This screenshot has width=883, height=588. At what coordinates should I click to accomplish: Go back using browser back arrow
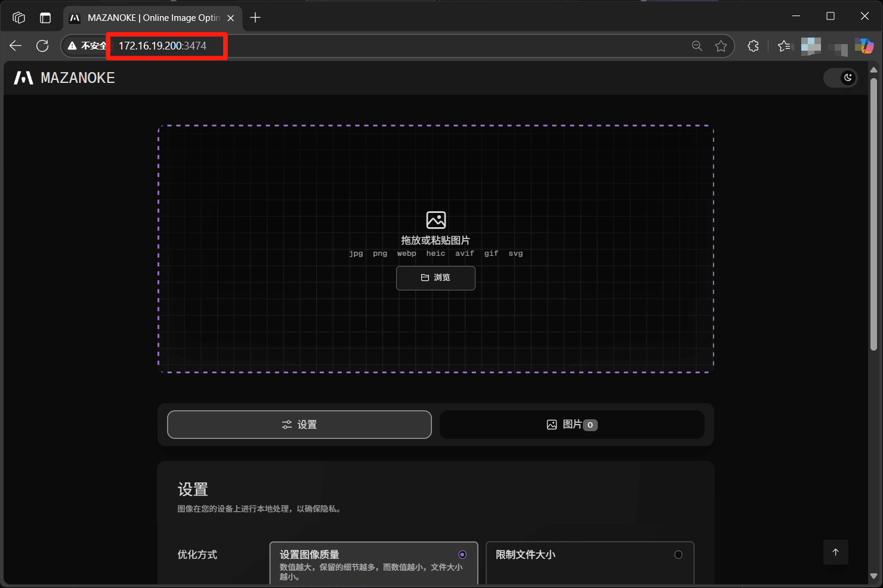[16, 46]
